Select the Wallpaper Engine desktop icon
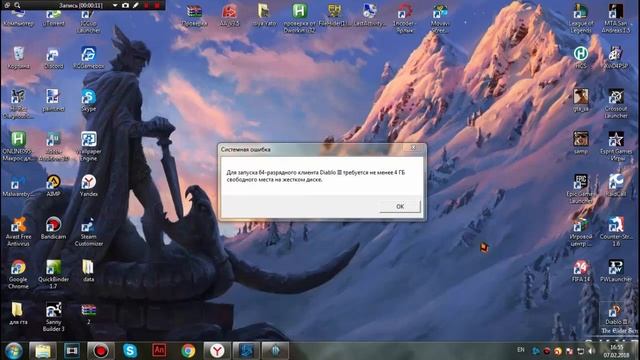The image size is (640, 360). 89,146
